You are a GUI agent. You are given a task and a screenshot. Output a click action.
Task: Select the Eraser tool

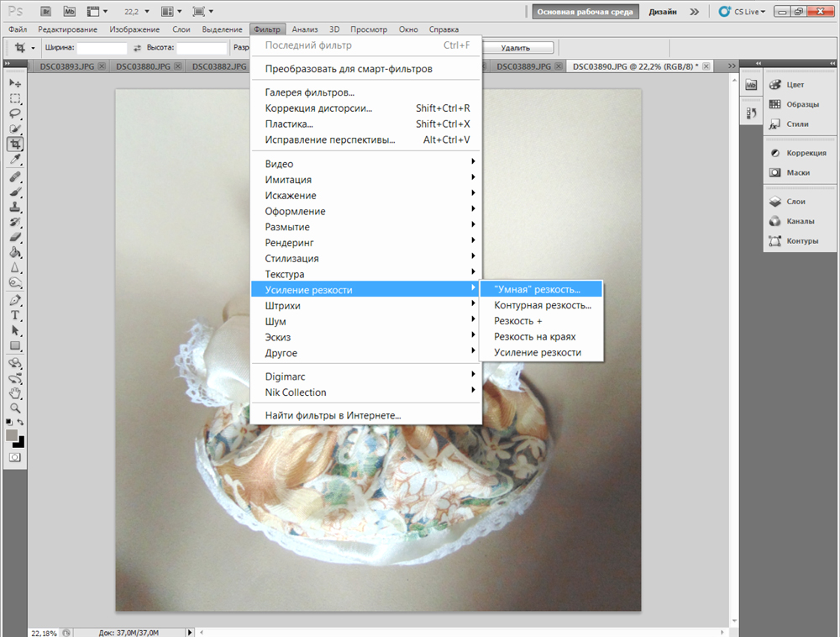pos(15,237)
